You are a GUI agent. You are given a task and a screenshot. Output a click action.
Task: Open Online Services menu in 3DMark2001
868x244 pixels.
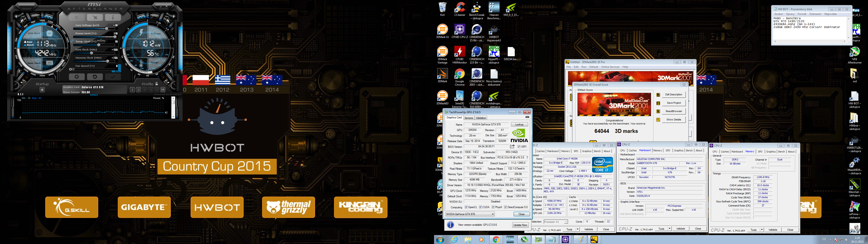point(610,67)
